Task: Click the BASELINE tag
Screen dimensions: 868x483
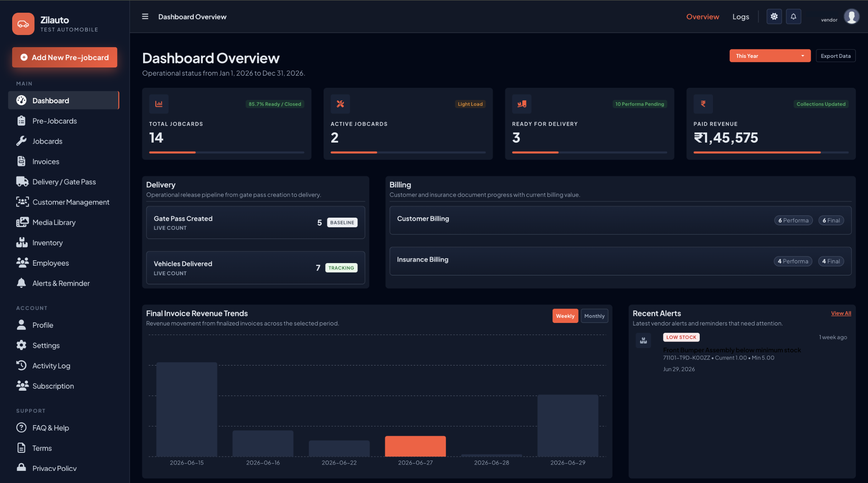Action: click(x=342, y=222)
